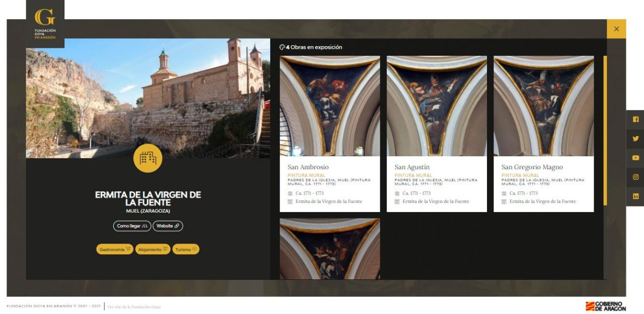The height and width of the screenshot is (314, 644).
Task: Open the LinkedIn social icon
Action: pyautogui.click(x=635, y=196)
